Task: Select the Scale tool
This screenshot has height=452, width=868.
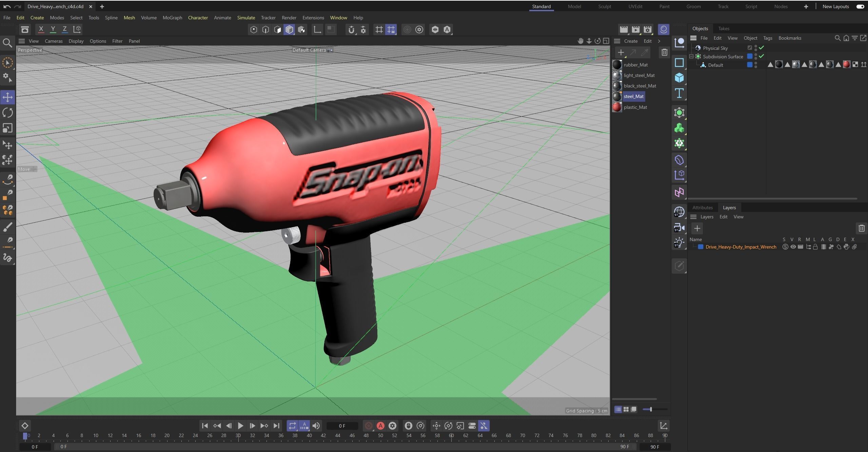Action: 7,128
